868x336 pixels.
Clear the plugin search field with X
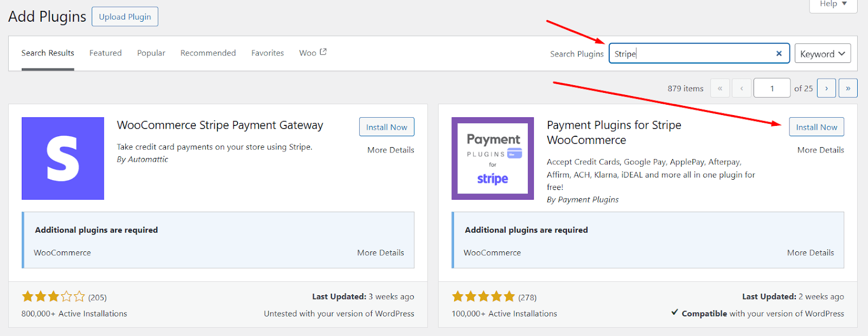778,53
